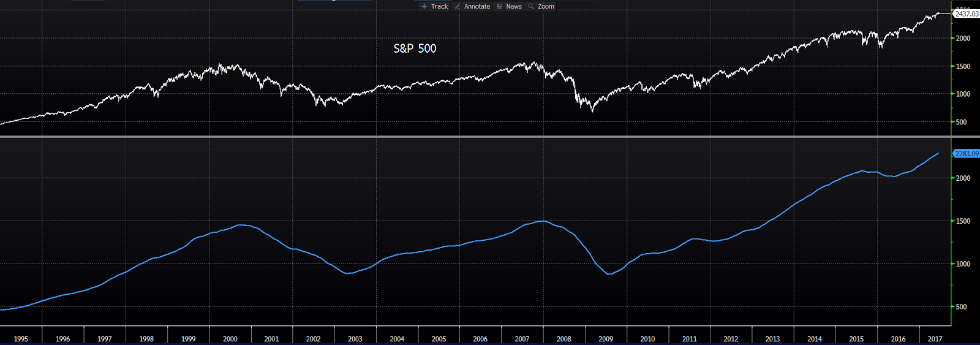Click 1500 on the blue line panel's axis
The width and height of the screenshot is (980, 345).
pos(963,221)
